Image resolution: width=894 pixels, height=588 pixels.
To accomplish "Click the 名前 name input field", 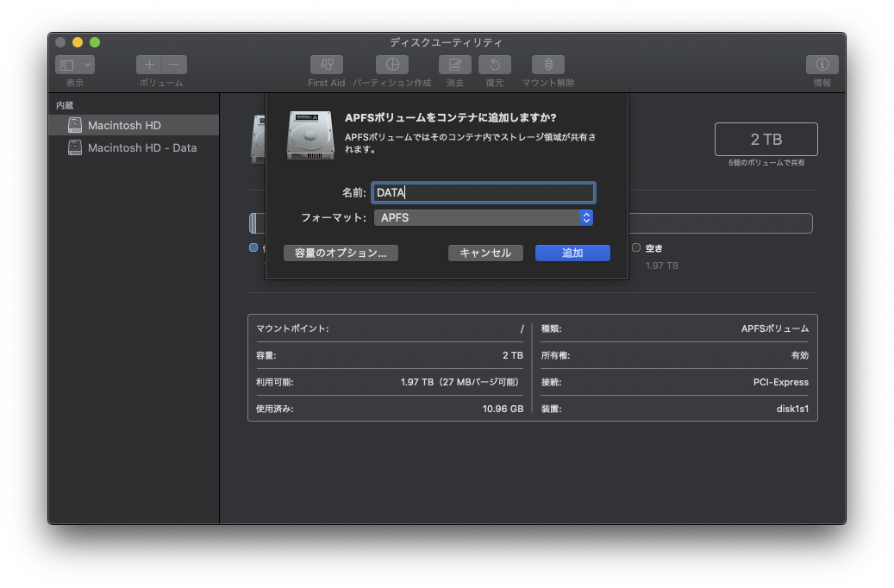I will coord(484,193).
